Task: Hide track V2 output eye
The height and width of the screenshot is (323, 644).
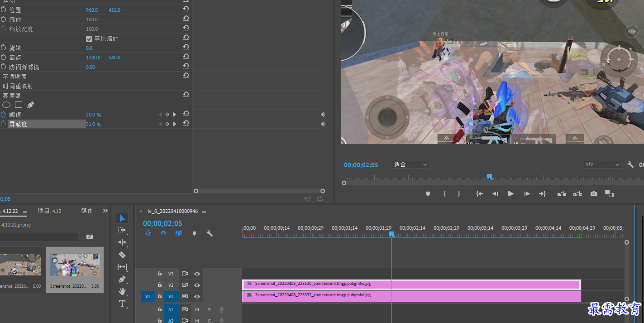Action: pos(197,285)
